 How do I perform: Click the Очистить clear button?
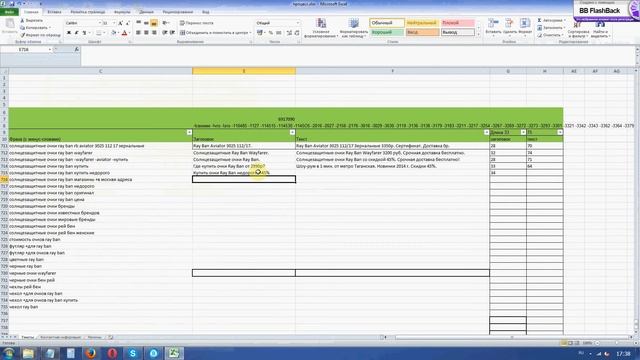[550, 35]
